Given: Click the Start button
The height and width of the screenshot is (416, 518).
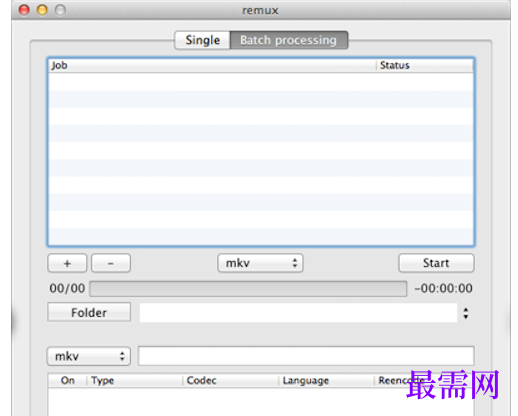Looking at the screenshot, I should (436, 263).
